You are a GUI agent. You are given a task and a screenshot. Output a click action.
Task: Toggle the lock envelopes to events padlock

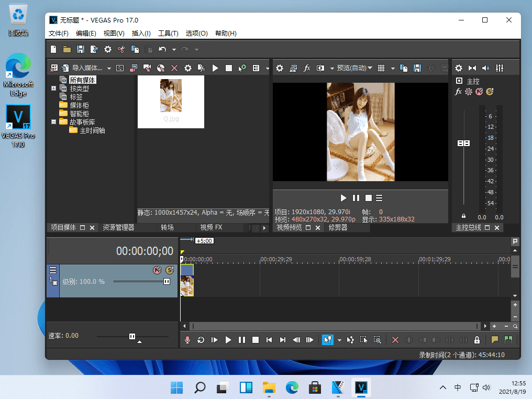coord(477,340)
